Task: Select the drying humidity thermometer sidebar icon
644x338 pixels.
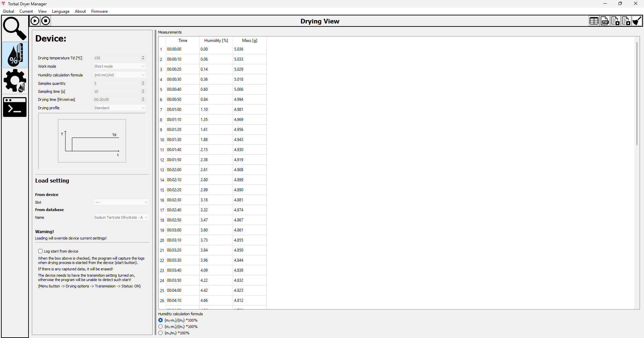Action: point(15,54)
